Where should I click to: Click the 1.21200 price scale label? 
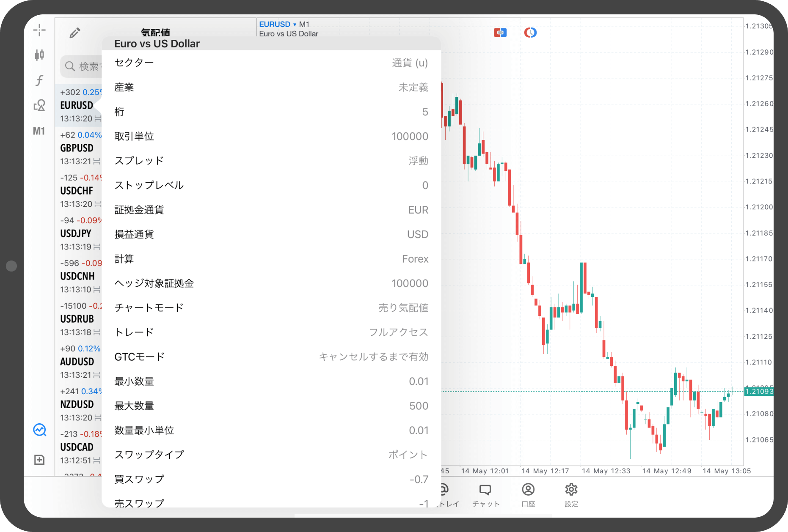click(759, 207)
